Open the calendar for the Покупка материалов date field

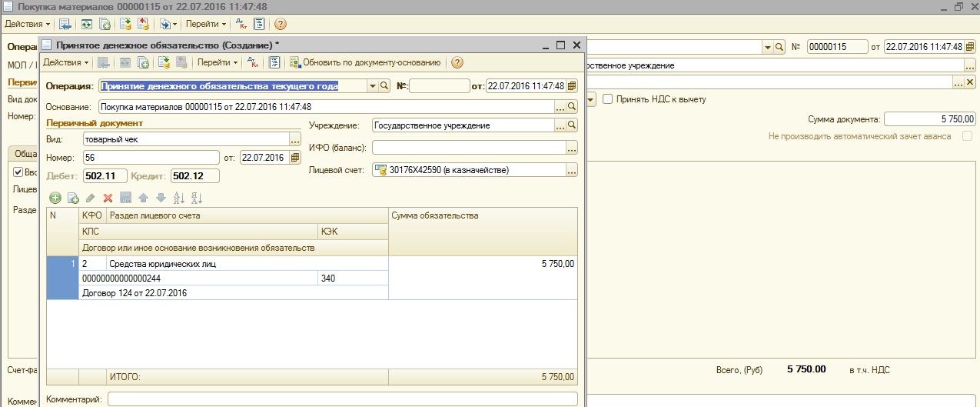(x=969, y=47)
